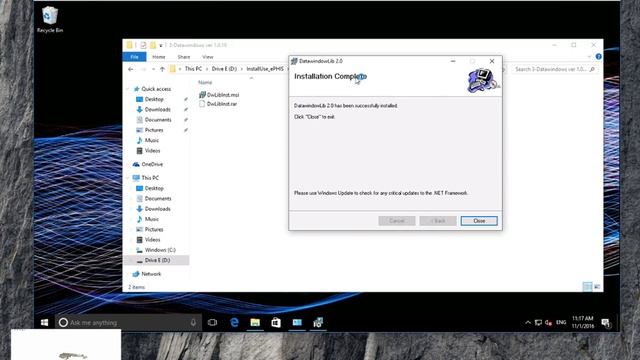The width and height of the screenshot is (640, 360).
Task: Open Task View on the taskbar
Action: (x=212, y=322)
